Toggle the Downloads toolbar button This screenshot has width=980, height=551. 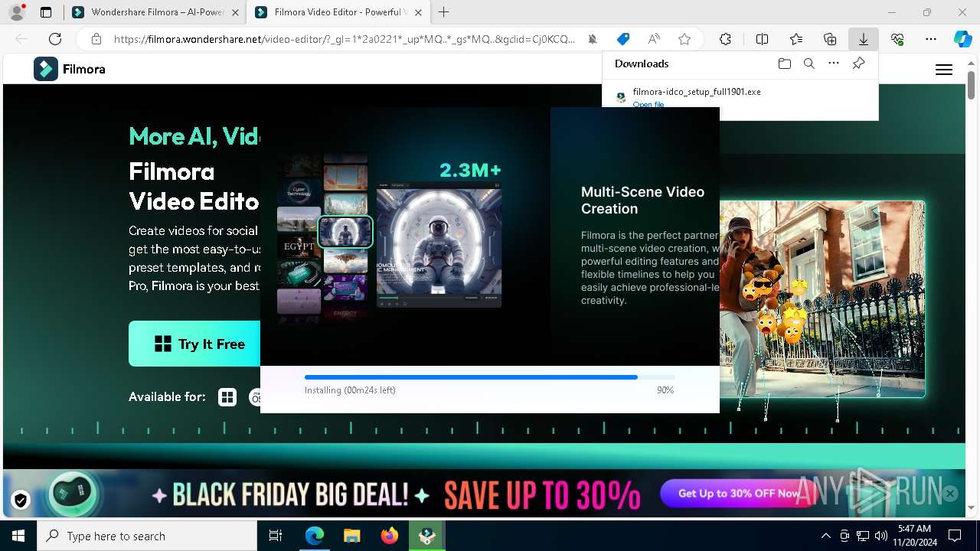pos(864,39)
